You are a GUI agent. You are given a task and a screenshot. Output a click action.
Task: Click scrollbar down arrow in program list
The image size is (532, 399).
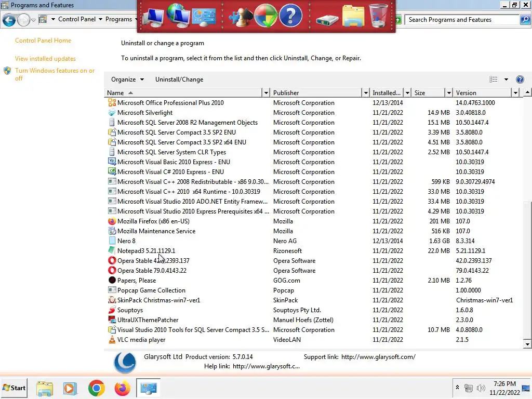pos(527,344)
